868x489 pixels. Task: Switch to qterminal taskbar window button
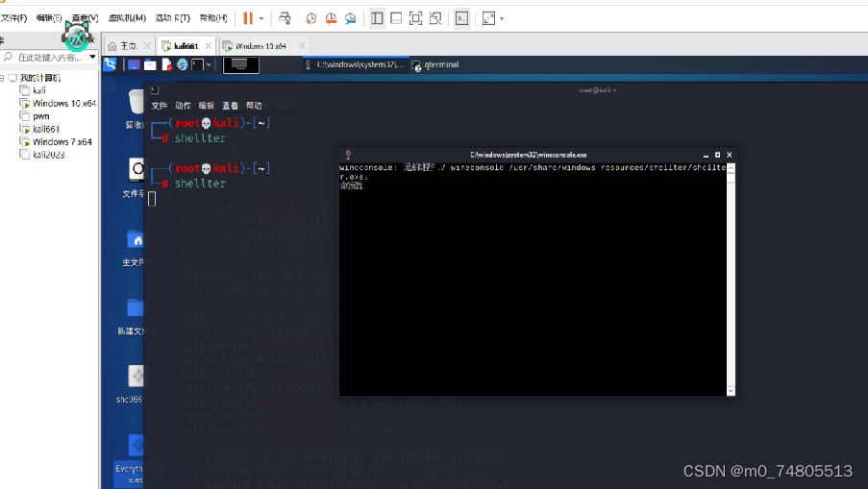click(436, 64)
